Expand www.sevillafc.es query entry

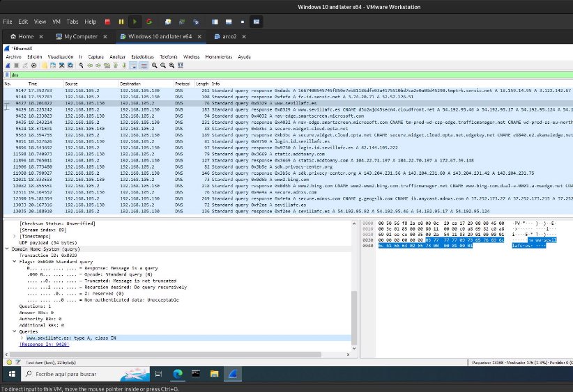22,338
